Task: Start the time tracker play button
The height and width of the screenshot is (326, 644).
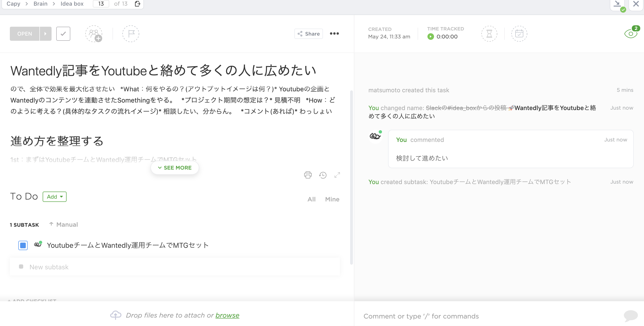Action: pos(431,37)
